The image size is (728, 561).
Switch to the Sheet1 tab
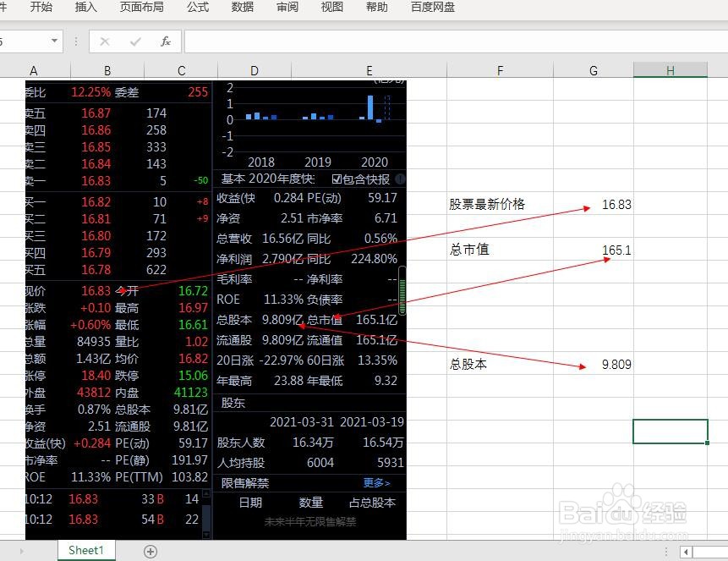point(86,550)
